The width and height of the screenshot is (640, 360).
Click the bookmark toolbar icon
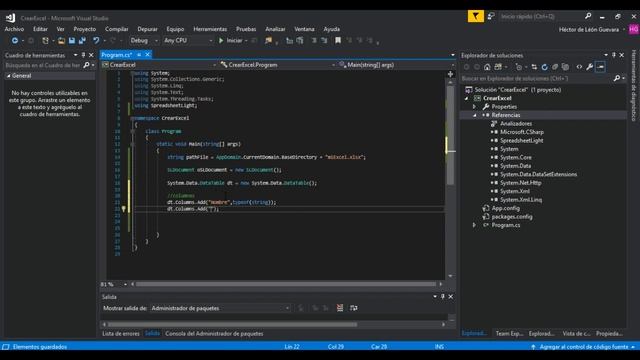coord(338,40)
